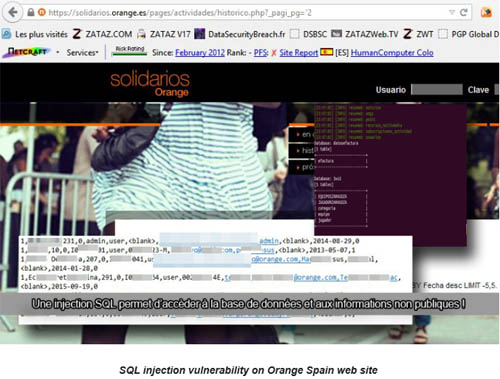Click the Risk Rating green bar
Viewport: 500px width, 379px height.
[x=130, y=51]
